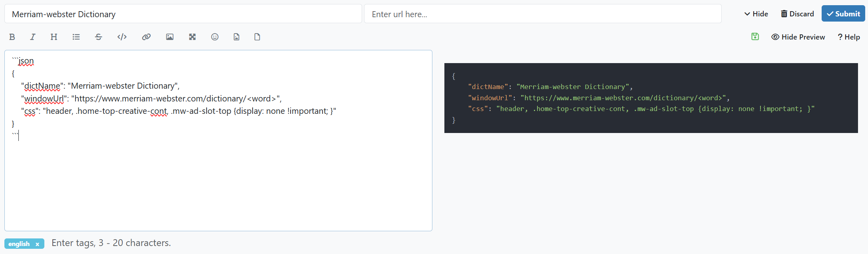Insert a hyperlink with link icon

(x=146, y=37)
